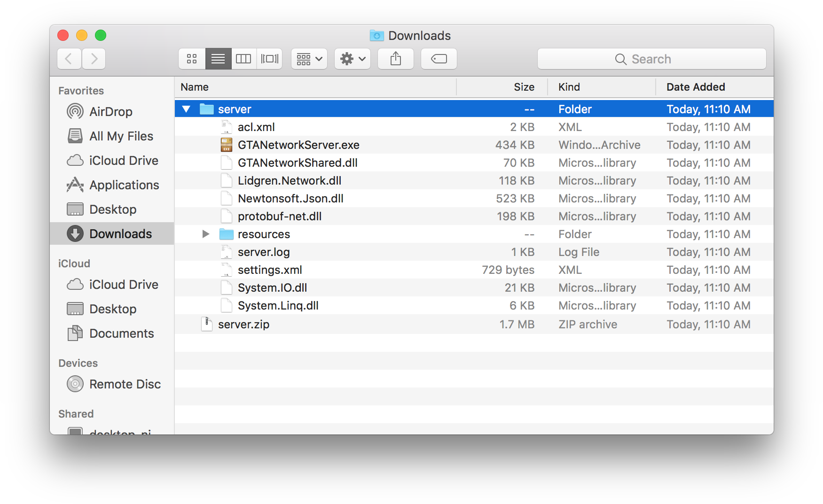Open AirDrop in the sidebar
823x504 pixels.
[112, 111]
